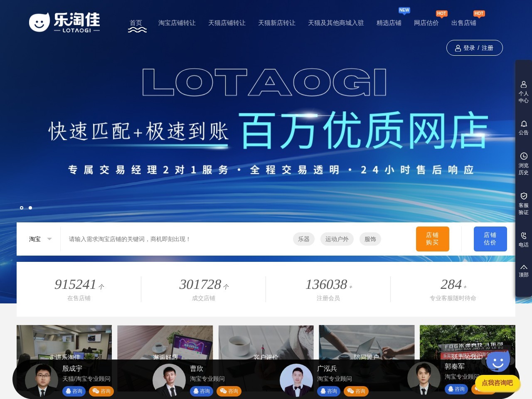This screenshot has height=399, width=532.
Task: Open the 走进乐淘佳 image card
Action: point(64,342)
